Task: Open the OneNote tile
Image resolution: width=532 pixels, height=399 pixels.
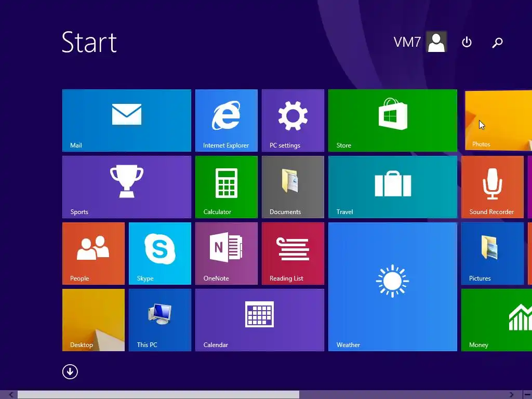Action: click(x=227, y=254)
